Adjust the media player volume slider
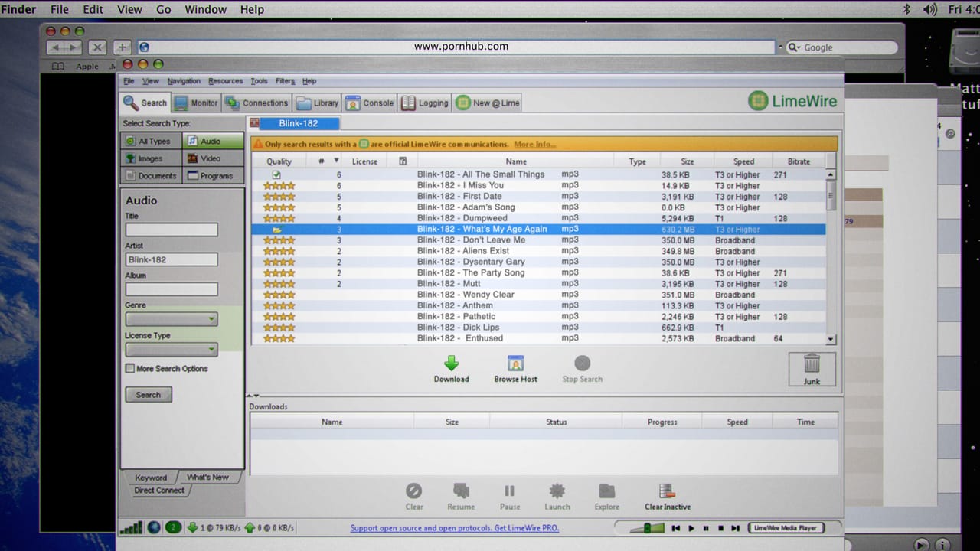 pyautogui.click(x=646, y=528)
